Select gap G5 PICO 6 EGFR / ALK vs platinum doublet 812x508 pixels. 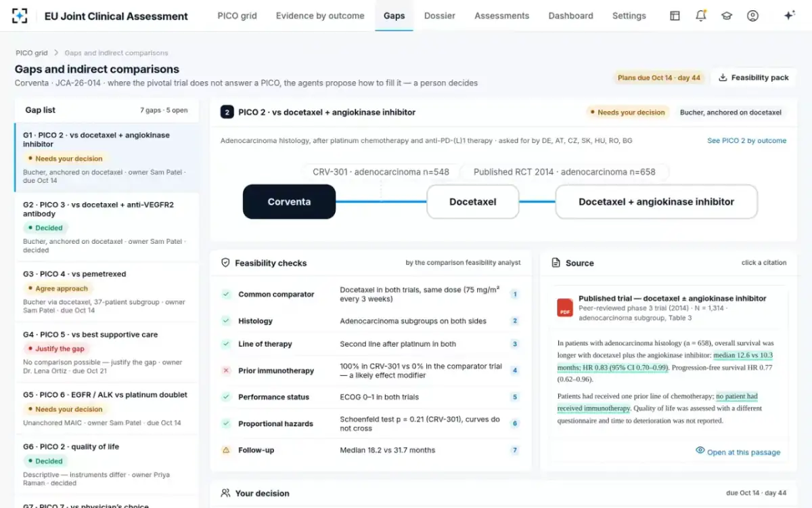107,408
